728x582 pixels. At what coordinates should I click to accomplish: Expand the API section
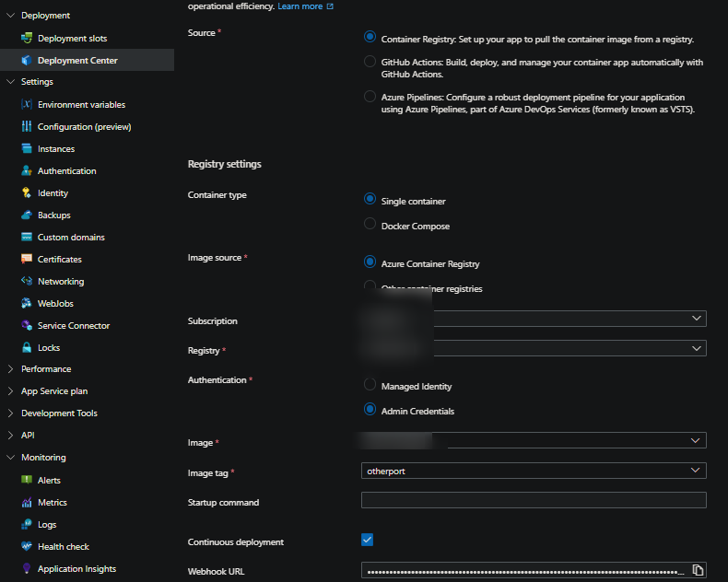[11, 436]
